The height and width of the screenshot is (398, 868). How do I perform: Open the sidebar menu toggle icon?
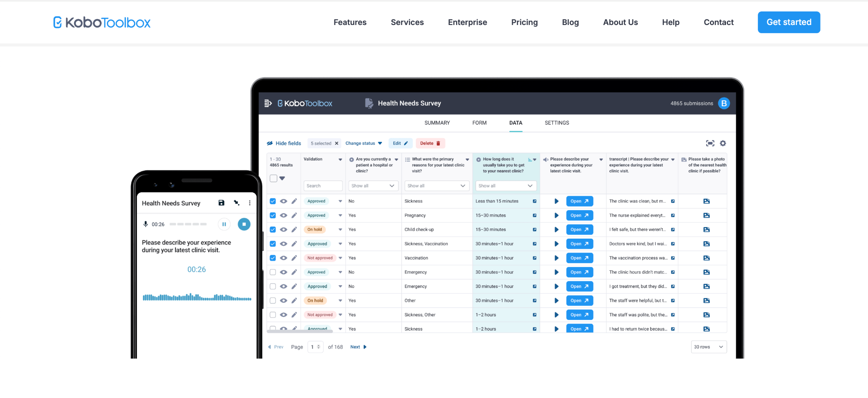click(x=268, y=103)
